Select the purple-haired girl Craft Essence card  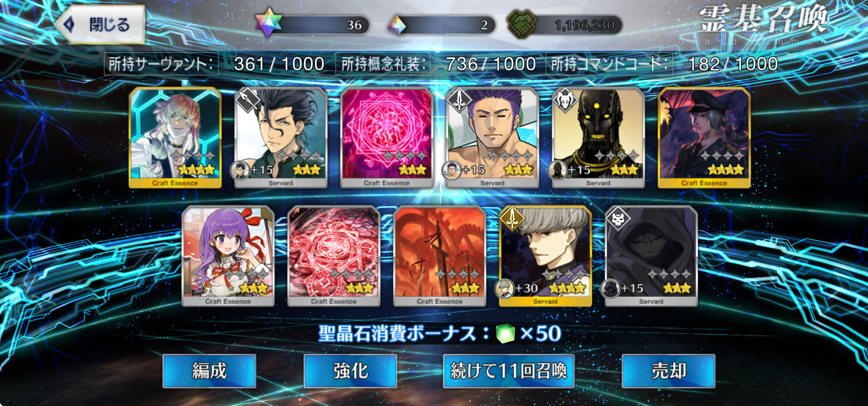[x=228, y=256]
